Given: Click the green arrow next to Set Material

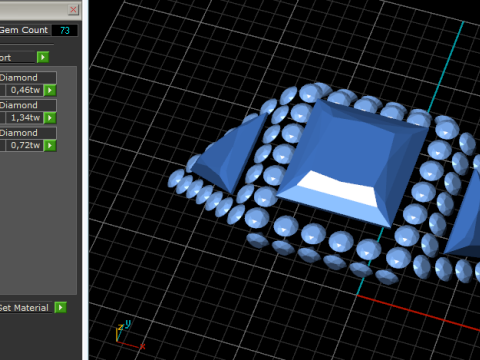Looking at the screenshot, I should (x=61, y=307).
